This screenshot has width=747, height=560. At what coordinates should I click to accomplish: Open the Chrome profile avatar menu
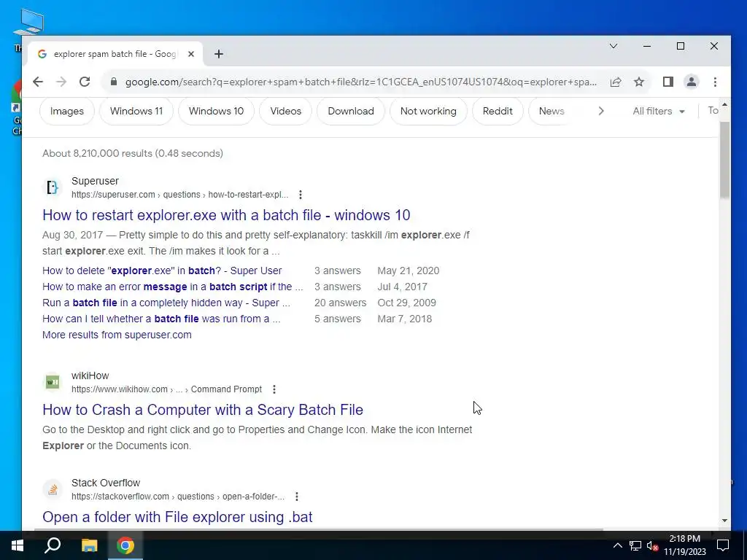tap(692, 82)
